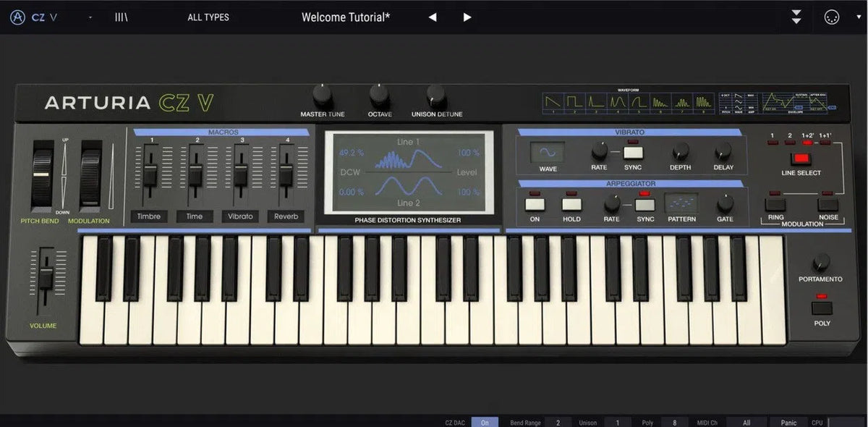
Task: Go to the next preset arrow
Action: coord(467,17)
